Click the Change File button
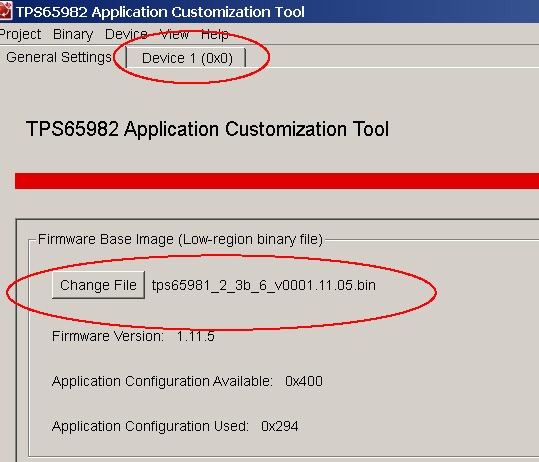The image size is (539, 462). [98, 285]
